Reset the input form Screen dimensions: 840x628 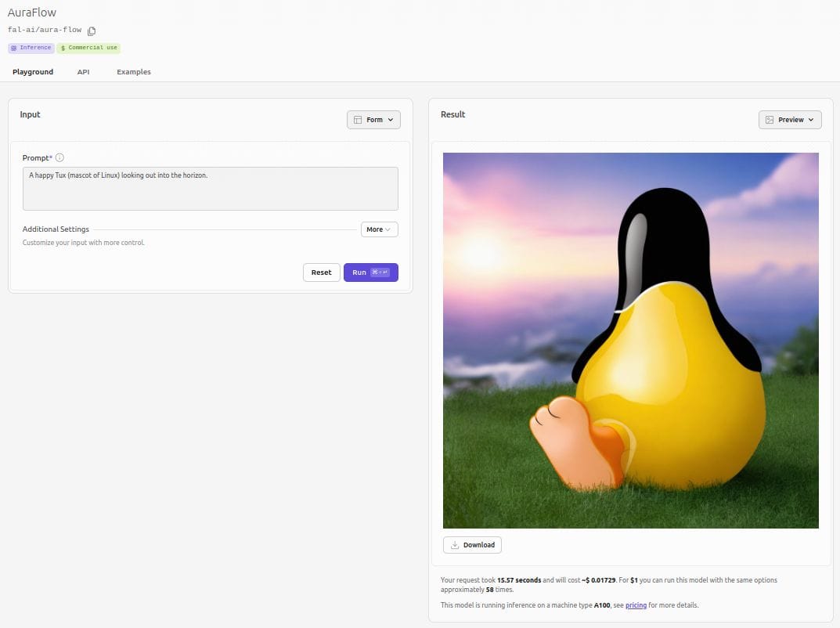[x=321, y=272]
